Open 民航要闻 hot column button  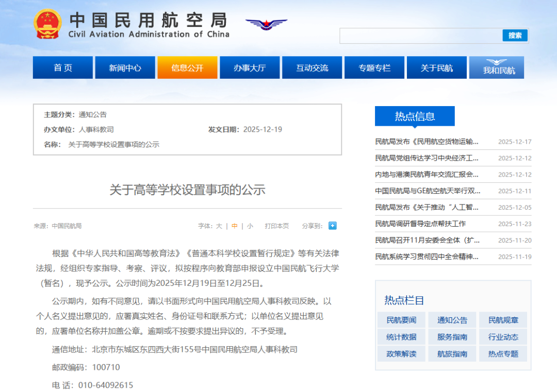click(x=401, y=320)
